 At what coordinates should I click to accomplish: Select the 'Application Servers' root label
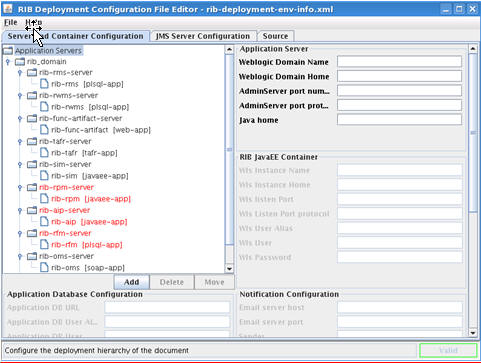(48, 51)
